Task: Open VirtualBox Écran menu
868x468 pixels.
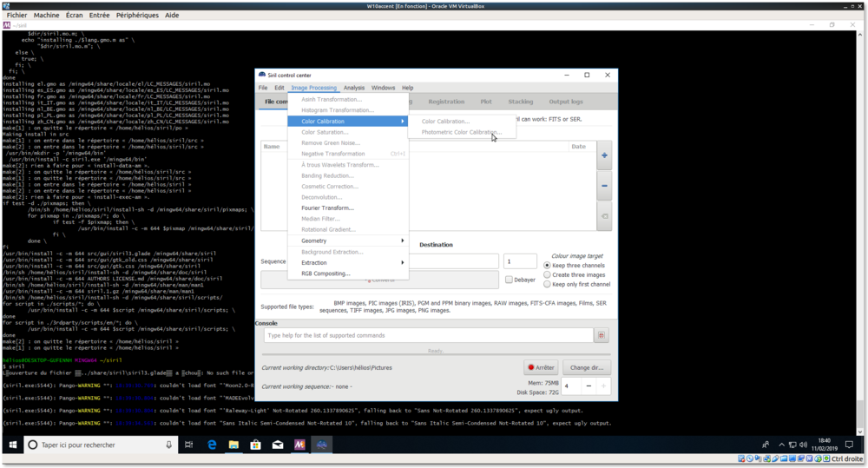Action: [74, 15]
